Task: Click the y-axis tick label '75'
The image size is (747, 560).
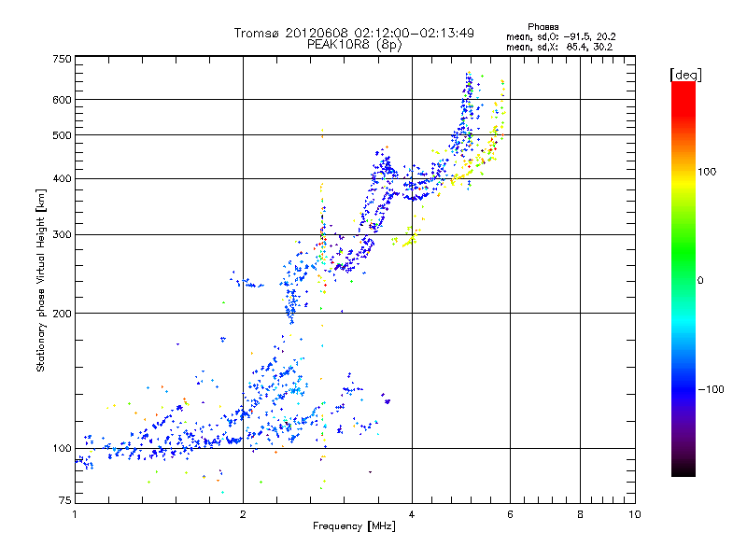Action: (x=65, y=500)
